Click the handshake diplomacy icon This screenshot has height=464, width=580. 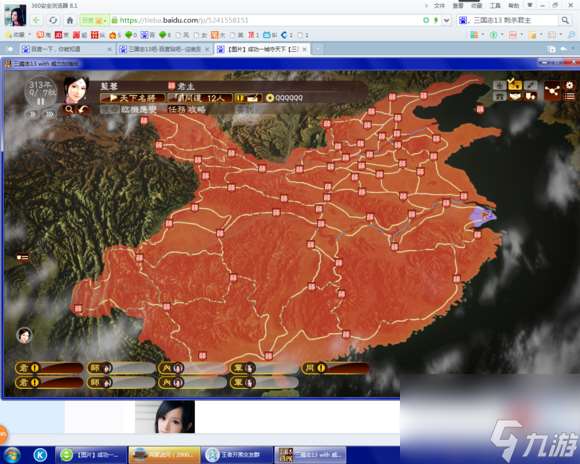coord(515,97)
